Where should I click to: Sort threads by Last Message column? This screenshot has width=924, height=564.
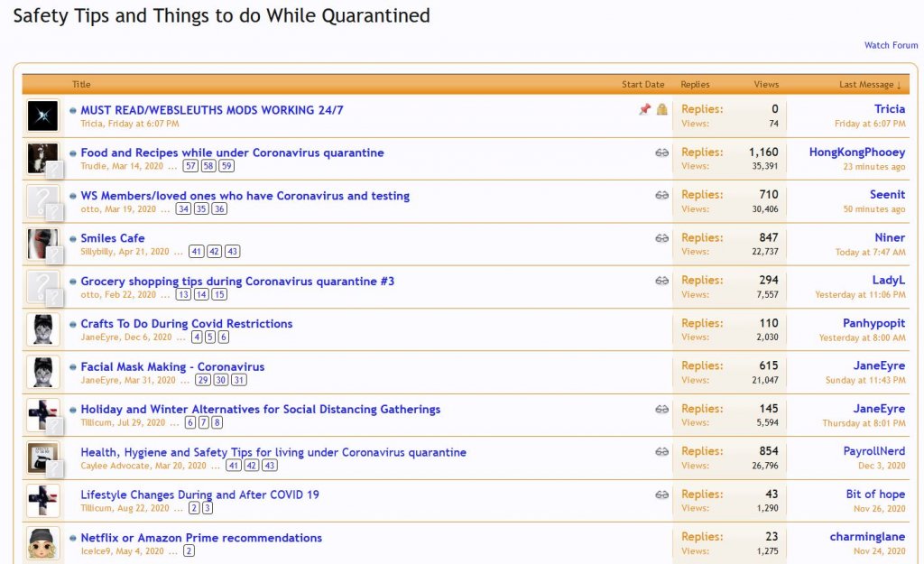pyautogui.click(x=870, y=85)
